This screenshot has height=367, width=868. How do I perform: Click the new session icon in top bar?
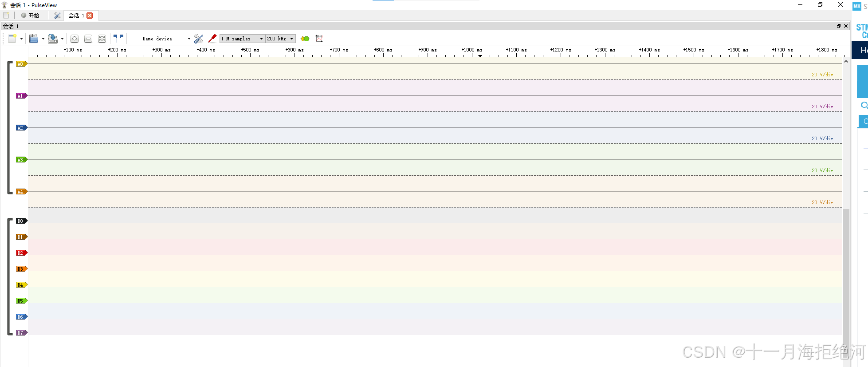(x=6, y=16)
